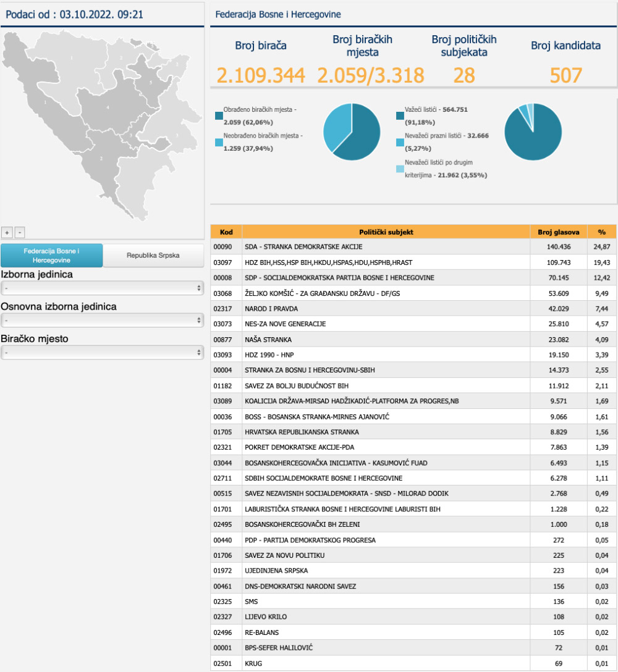
Task: Click the Kod column header
Action: click(x=226, y=232)
